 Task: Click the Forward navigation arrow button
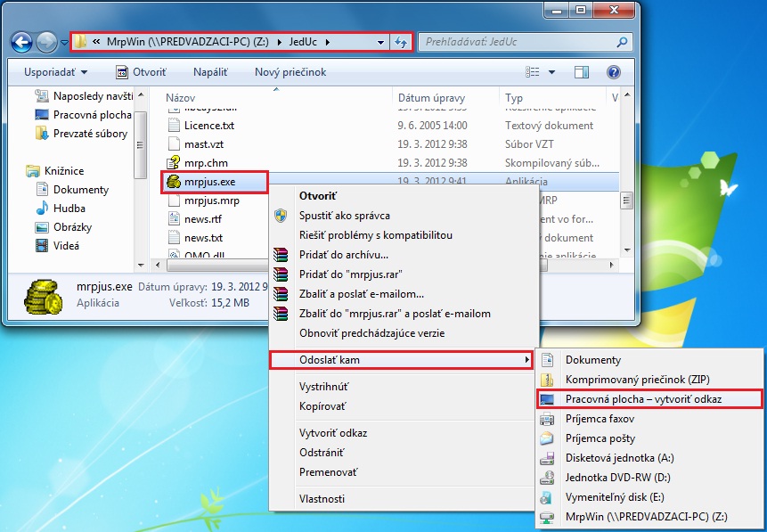(x=47, y=43)
